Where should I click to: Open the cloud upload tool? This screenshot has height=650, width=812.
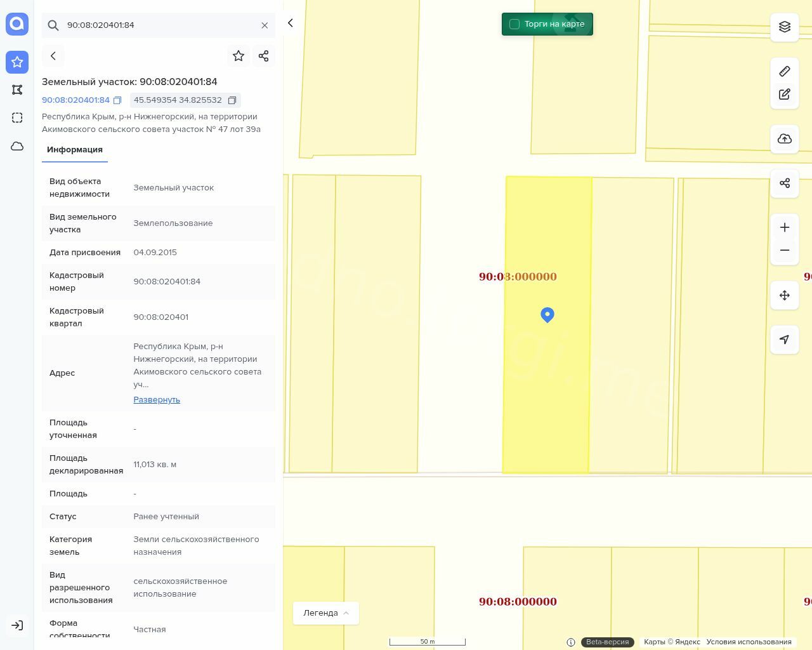[x=785, y=139]
